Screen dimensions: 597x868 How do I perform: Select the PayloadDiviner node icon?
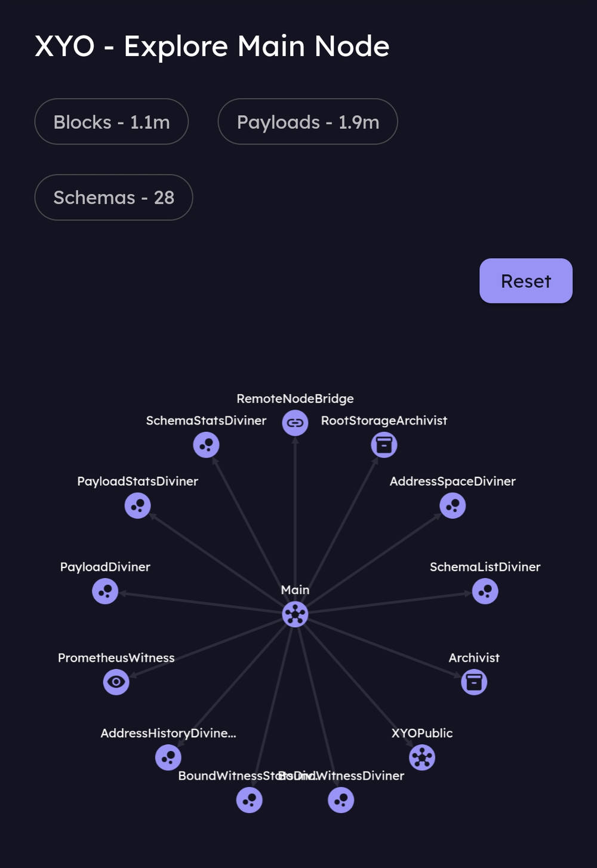pos(105,591)
